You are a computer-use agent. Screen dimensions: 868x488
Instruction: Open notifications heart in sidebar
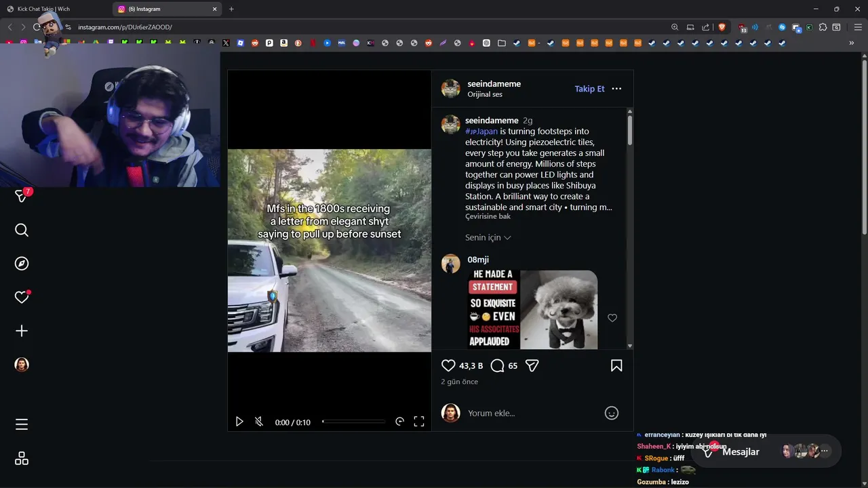(22, 297)
